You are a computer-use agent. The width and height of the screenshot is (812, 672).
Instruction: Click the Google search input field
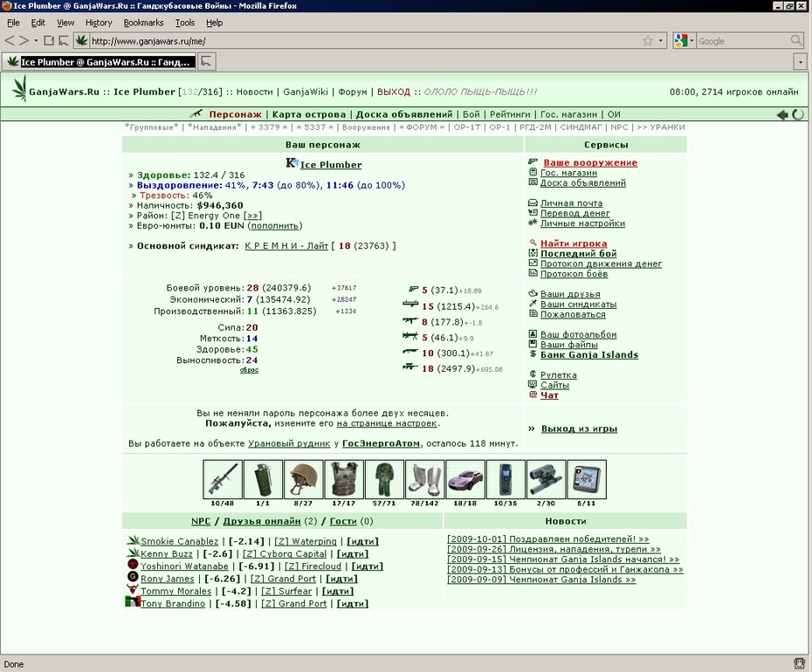pos(743,41)
